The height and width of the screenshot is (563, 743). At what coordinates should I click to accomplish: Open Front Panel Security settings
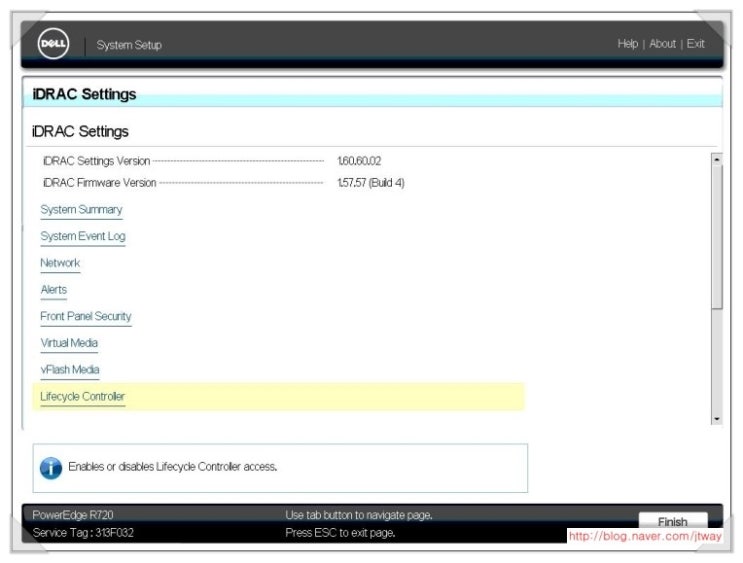coord(86,317)
